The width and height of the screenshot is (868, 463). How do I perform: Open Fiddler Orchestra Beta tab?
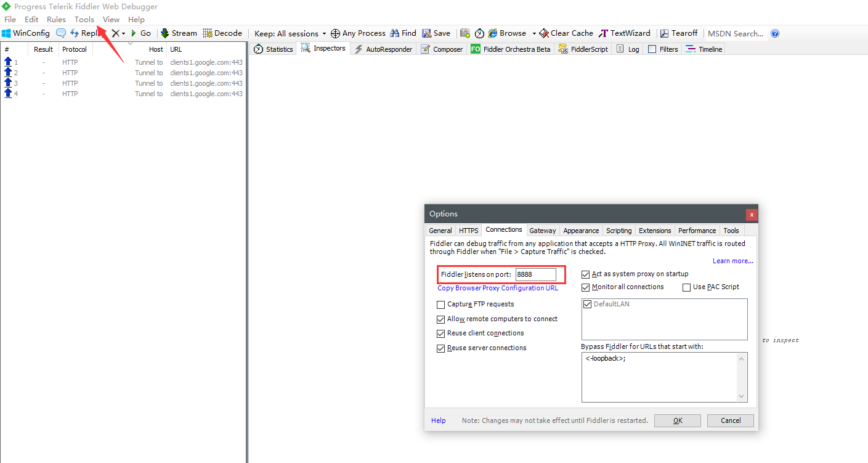511,49
